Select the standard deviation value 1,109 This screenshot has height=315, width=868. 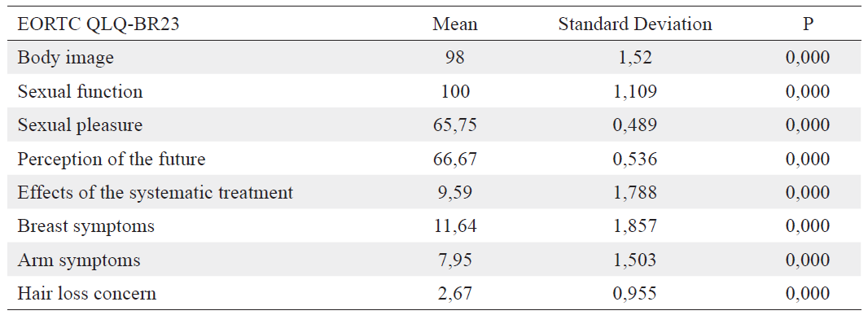tap(635, 92)
